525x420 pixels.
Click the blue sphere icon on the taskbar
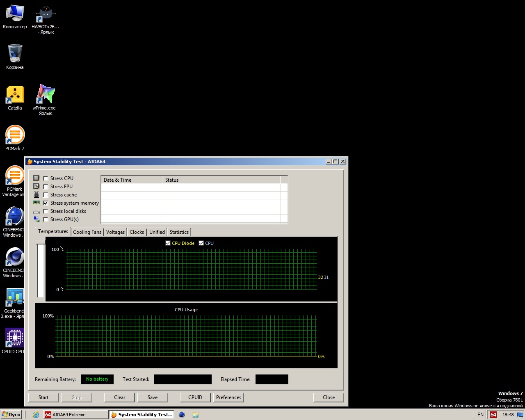(x=182, y=415)
